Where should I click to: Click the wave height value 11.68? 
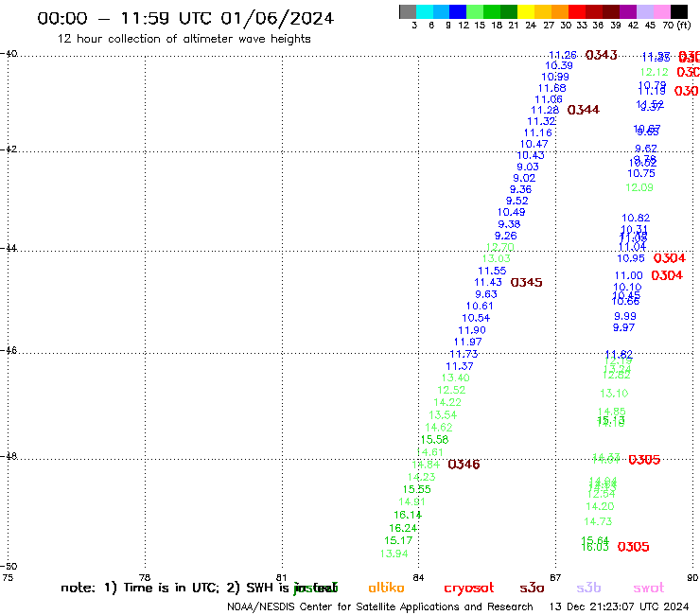(x=551, y=88)
